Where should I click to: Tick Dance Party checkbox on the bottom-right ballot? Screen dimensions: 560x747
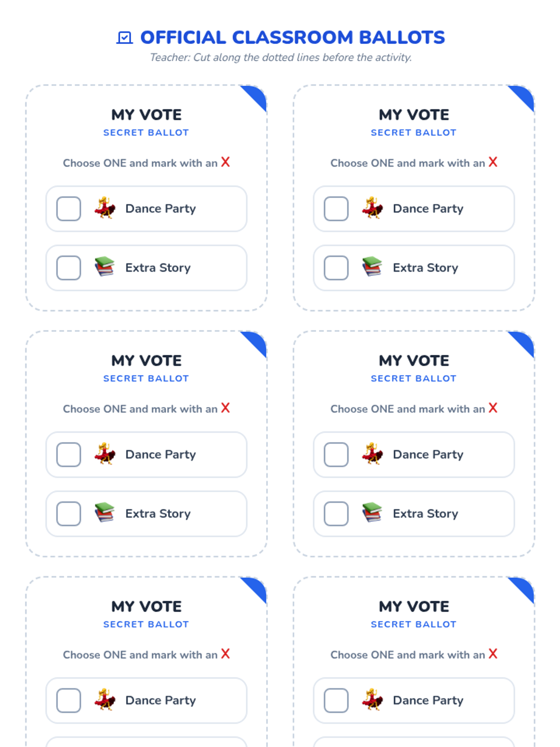(336, 700)
